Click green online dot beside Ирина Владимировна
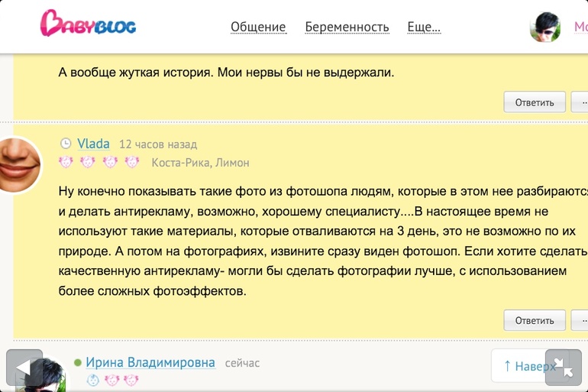Viewport: 588px width, 392px height. click(x=78, y=362)
